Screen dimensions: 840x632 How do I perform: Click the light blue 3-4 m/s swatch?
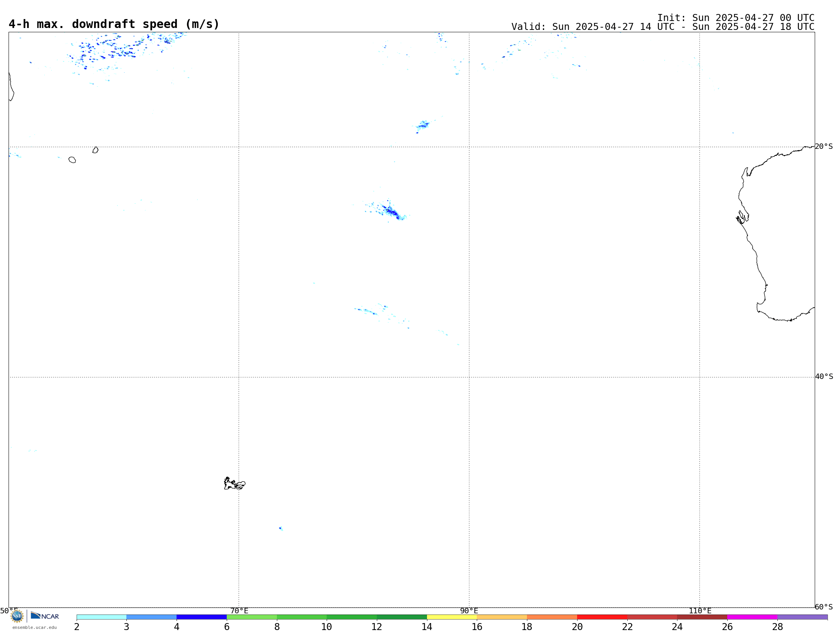(151, 617)
